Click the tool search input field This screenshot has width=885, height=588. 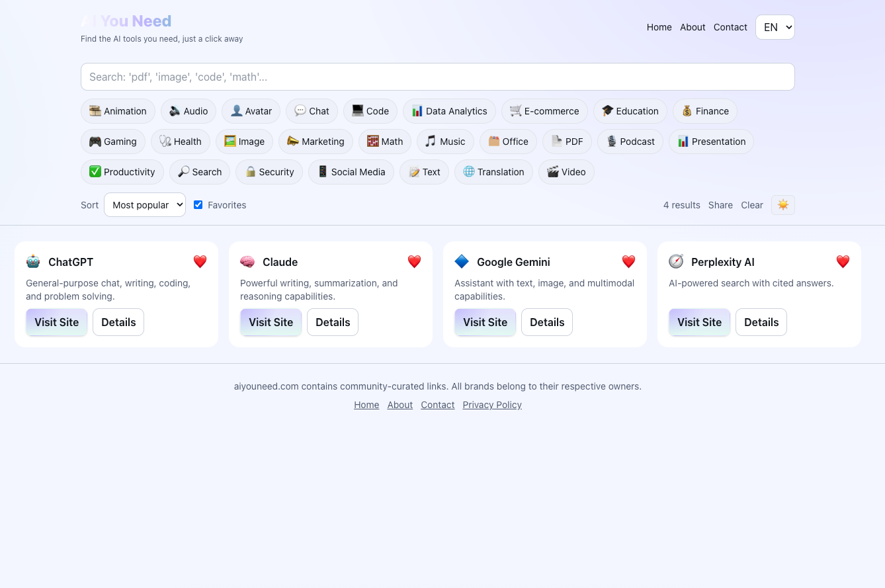click(438, 77)
